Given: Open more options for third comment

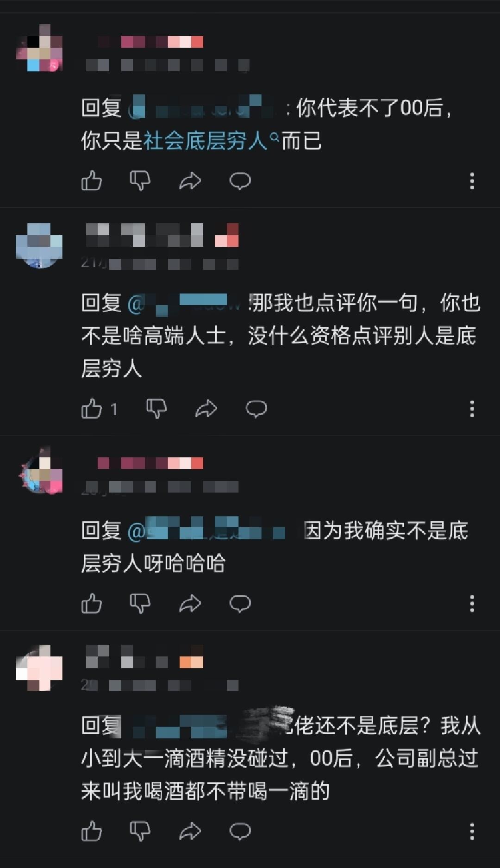Looking at the screenshot, I should pyautogui.click(x=472, y=604).
